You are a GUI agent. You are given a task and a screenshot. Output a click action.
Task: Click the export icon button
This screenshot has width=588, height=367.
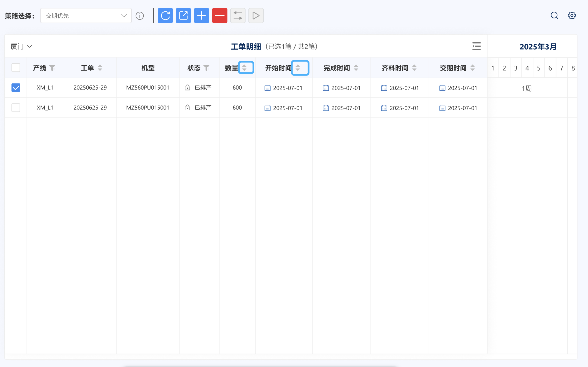click(183, 15)
